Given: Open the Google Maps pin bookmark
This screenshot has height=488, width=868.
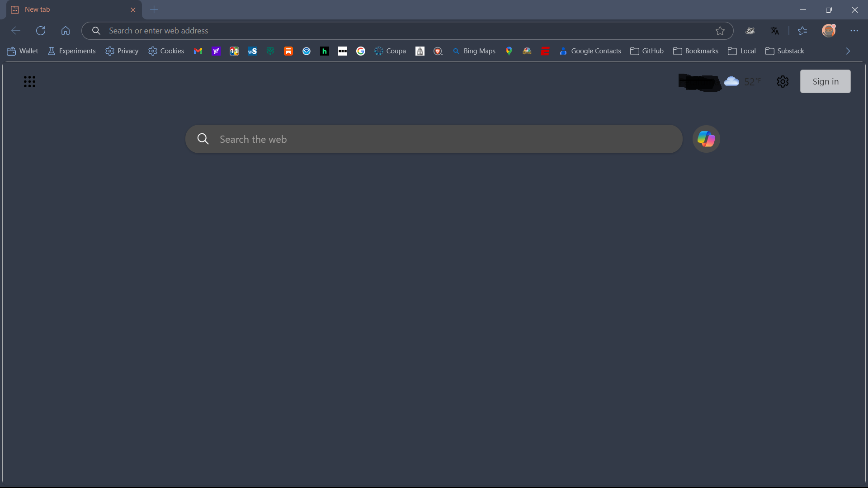Looking at the screenshot, I should [x=509, y=51].
